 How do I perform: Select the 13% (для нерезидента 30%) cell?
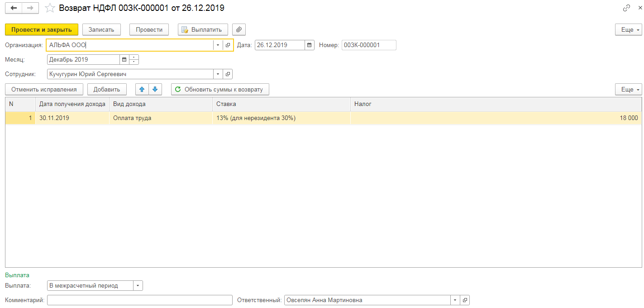tap(281, 118)
